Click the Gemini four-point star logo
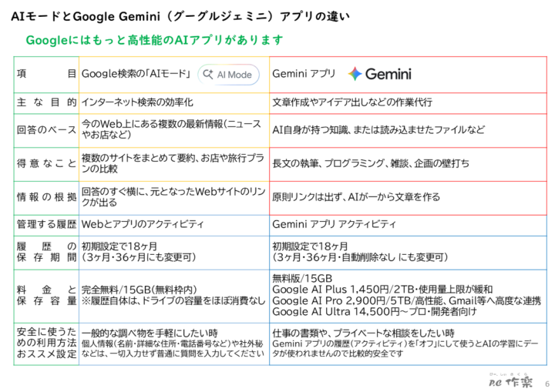This screenshot has width=555, height=392. [355, 74]
